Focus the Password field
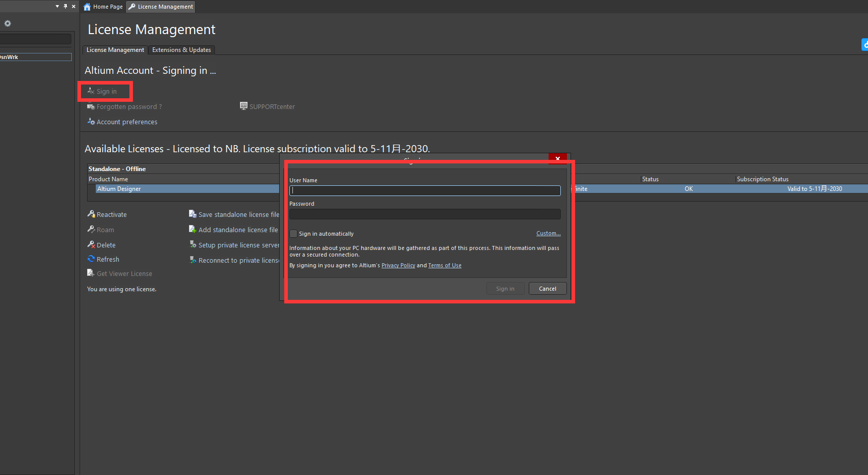This screenshot has width=868, height=475. click(425, 214)
